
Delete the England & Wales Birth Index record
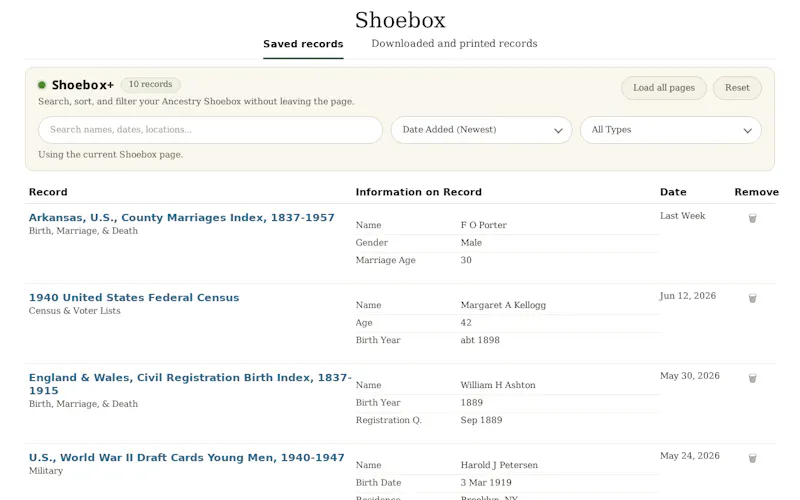tap(752, 379)
